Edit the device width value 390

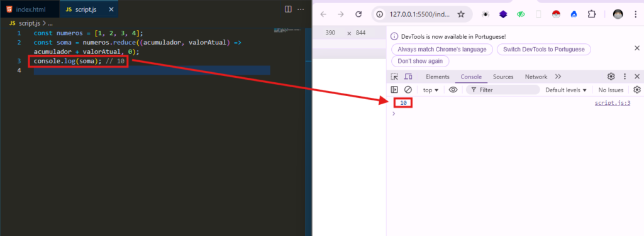[x=330, y=33]
